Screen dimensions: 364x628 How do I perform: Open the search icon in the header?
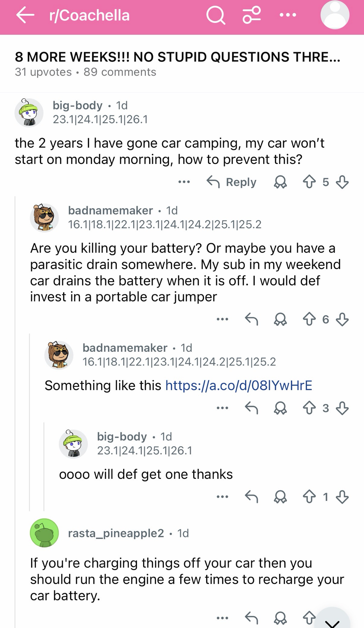(215, 15)
